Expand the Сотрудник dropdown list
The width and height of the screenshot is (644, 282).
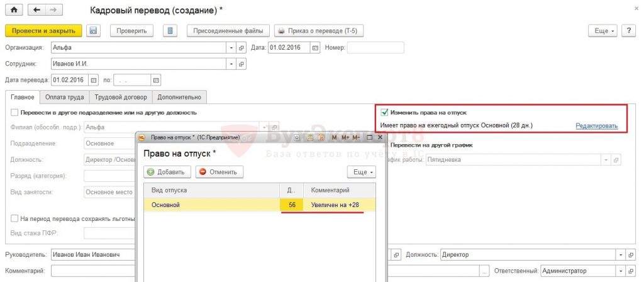tap(231, 64)
